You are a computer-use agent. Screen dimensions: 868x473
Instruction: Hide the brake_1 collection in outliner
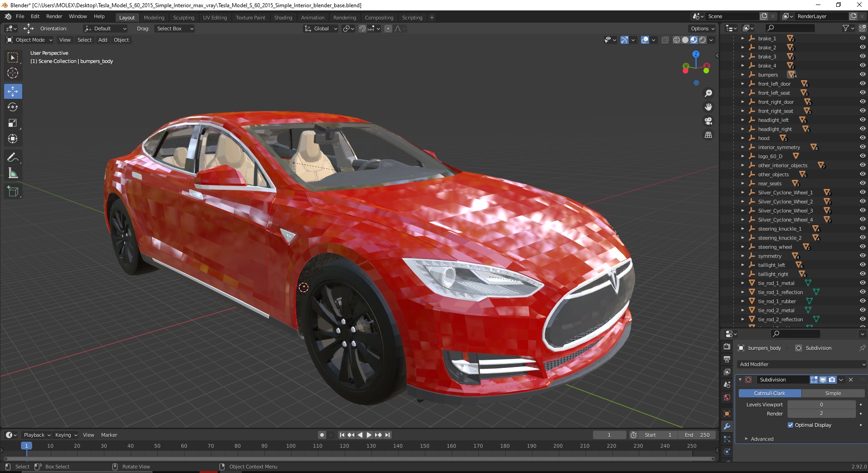click(863, 39)
